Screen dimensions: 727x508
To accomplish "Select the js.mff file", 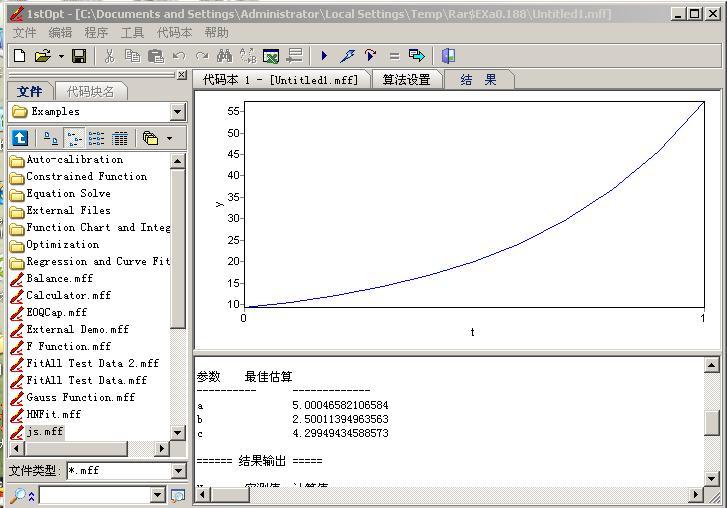I will pyautogui.click(x=37, y=432).
